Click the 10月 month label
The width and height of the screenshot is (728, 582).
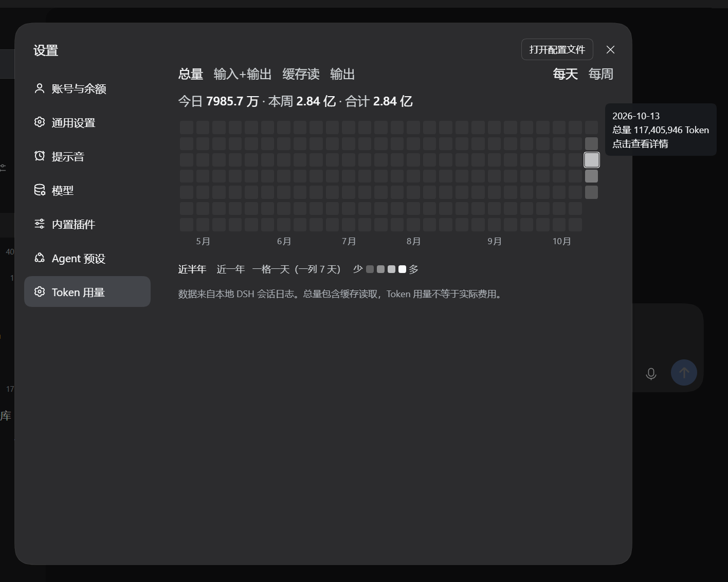click(x=562, y=241)
